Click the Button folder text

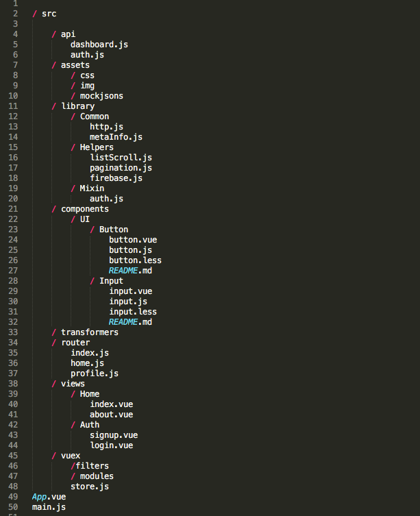coord(114,230)
